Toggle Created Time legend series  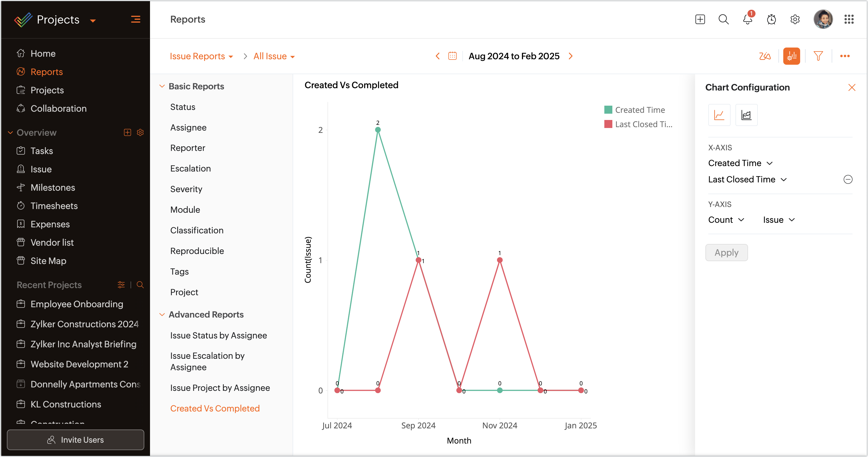640,110
